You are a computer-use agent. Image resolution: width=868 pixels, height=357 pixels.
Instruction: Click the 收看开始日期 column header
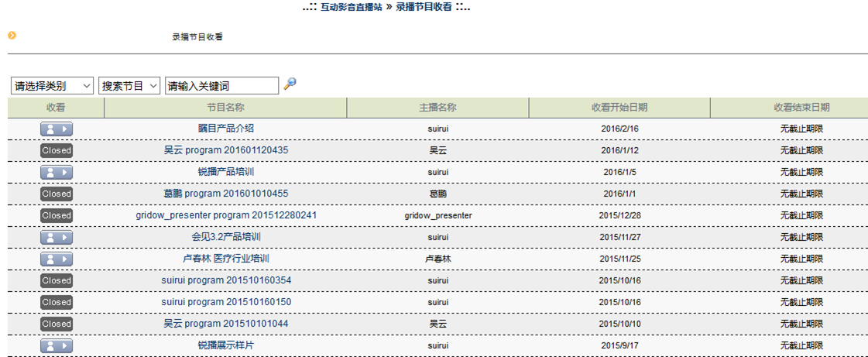coord(619,108)
